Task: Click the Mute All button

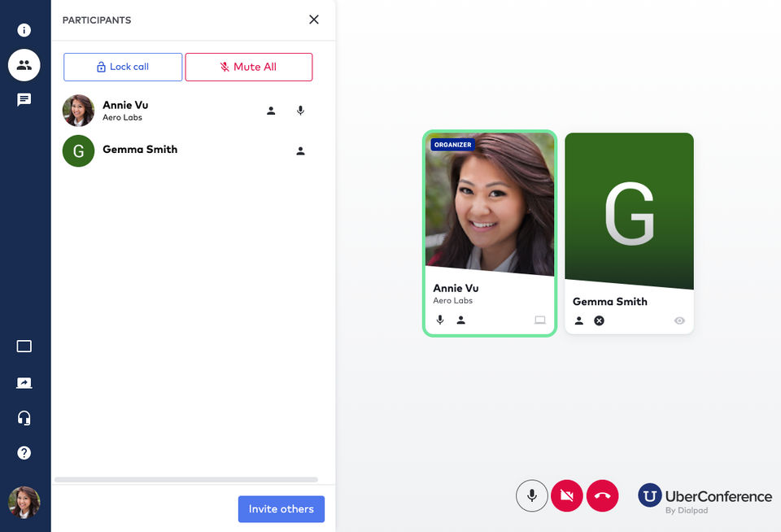Action: [x=249, y=67]
